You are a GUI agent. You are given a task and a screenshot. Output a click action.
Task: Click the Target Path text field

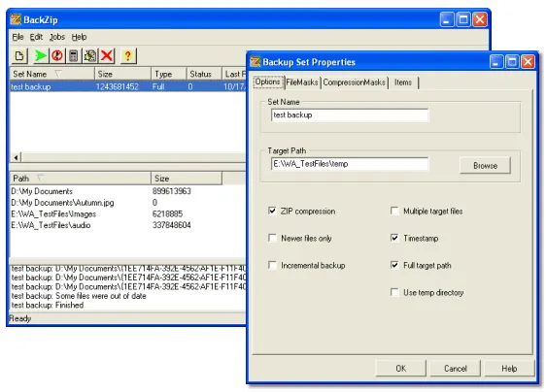pyautogui.click(x=350, y=164)
